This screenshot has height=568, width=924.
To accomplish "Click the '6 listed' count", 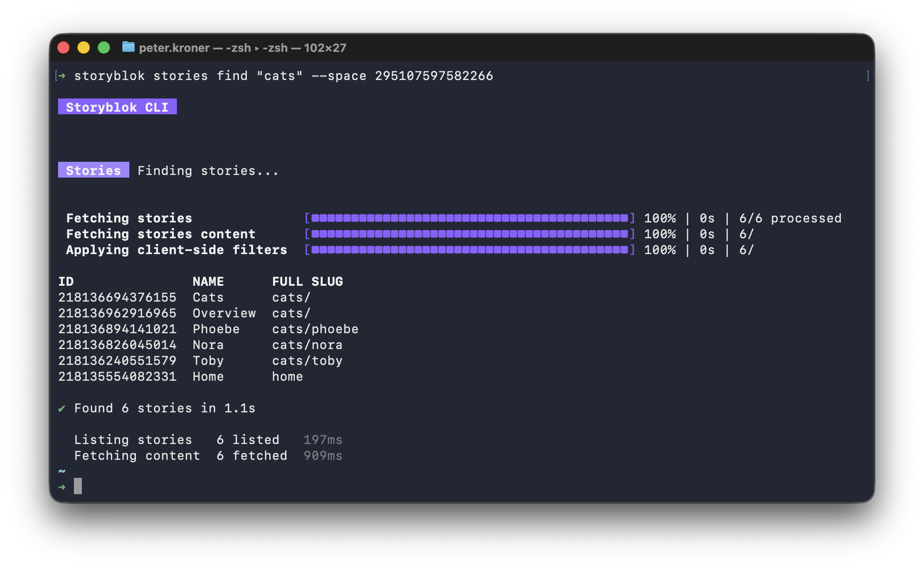I will 248,440.
